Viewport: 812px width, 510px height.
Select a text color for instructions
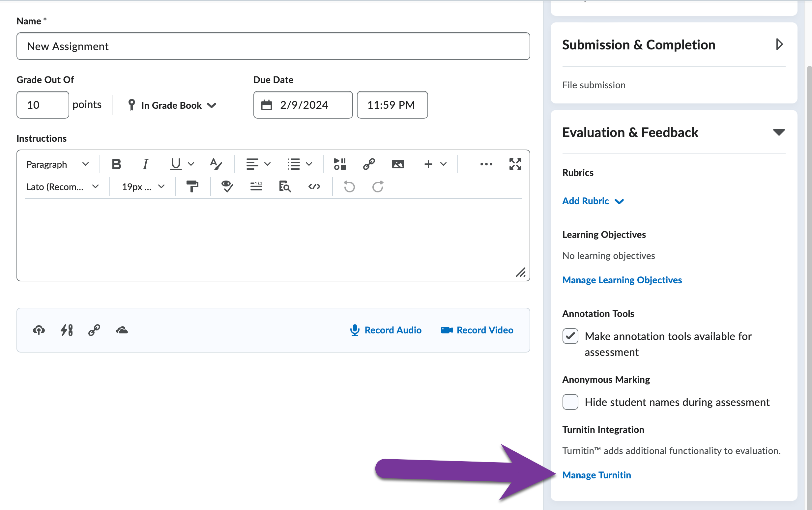[x=216, y=164]
